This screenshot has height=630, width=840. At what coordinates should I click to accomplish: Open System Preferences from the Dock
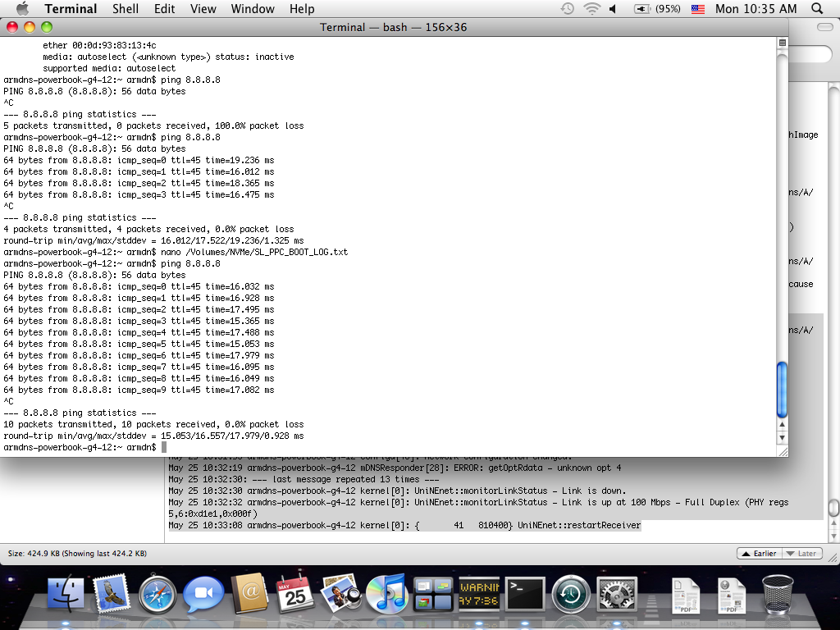(617, 594)
